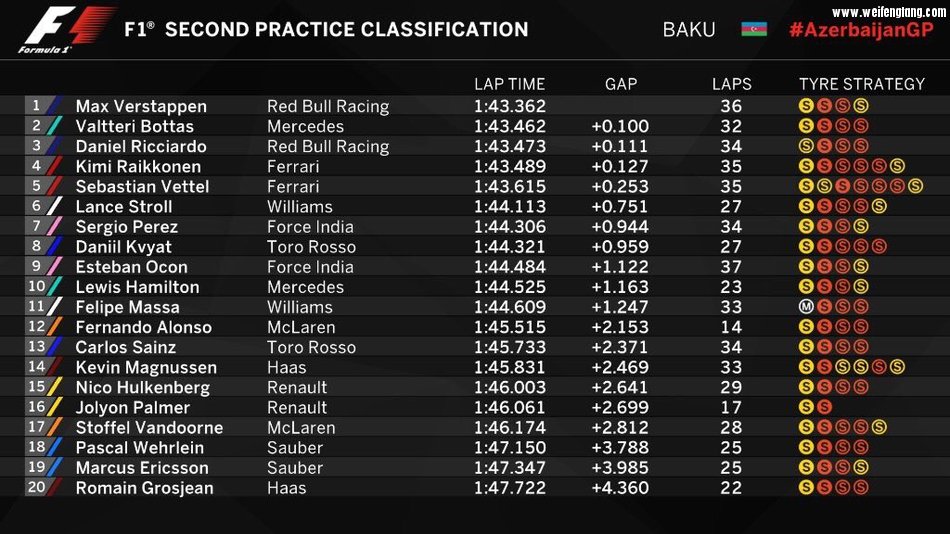Click the LAPS column header
The height and width of the screenshot is (534, 950).
click(731, 84)
